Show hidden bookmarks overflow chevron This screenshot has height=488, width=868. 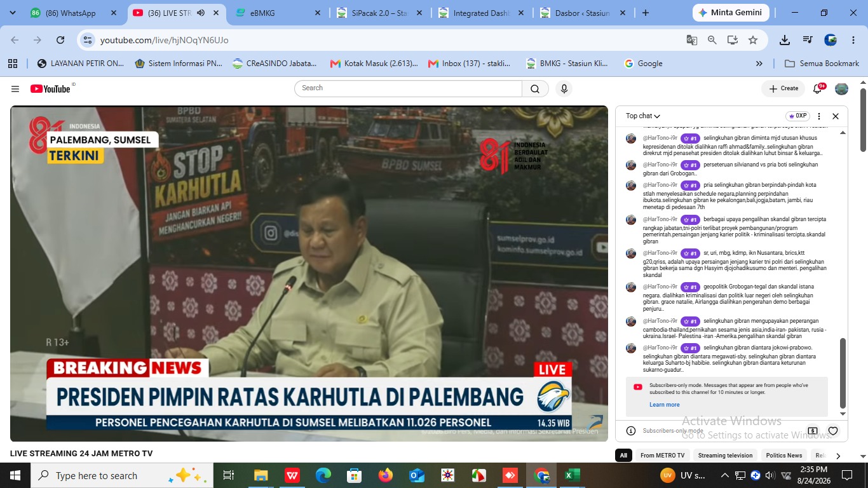[759, 64]
